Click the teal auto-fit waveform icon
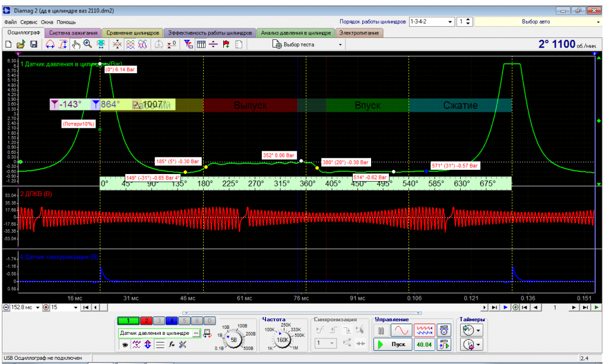Viewport: 608px width, 364px height. point(101,45)
